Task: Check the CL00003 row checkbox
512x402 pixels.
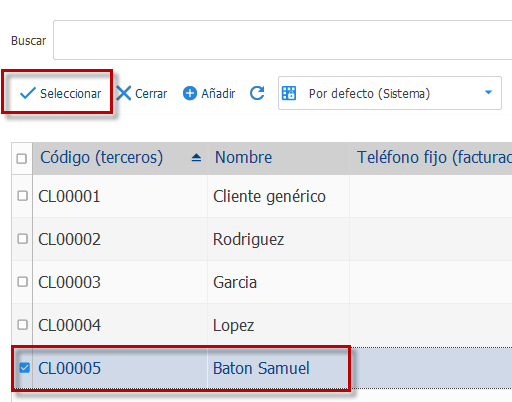Action: [22, 282]
